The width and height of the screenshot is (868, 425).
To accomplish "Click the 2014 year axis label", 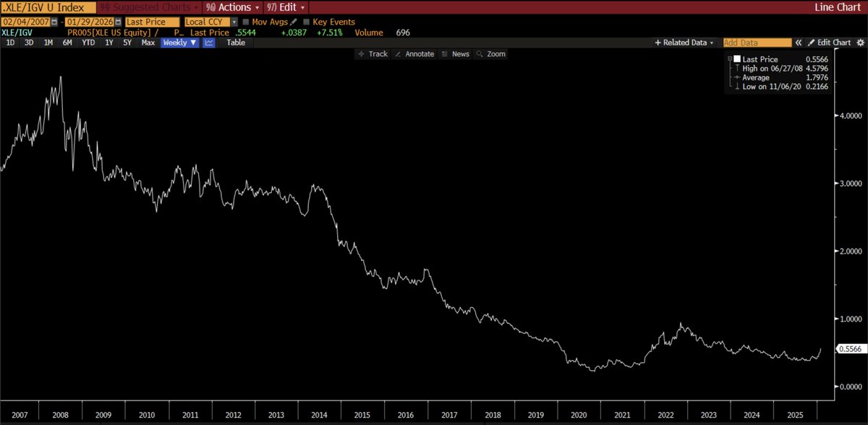I will (x=318, y=416).
